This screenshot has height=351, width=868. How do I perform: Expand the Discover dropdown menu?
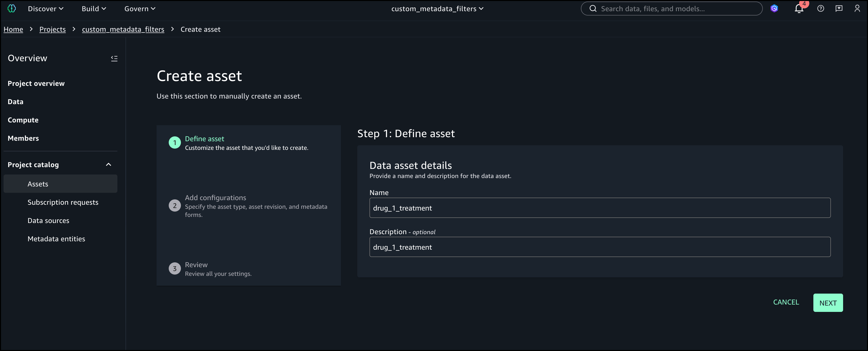[45, 9]
